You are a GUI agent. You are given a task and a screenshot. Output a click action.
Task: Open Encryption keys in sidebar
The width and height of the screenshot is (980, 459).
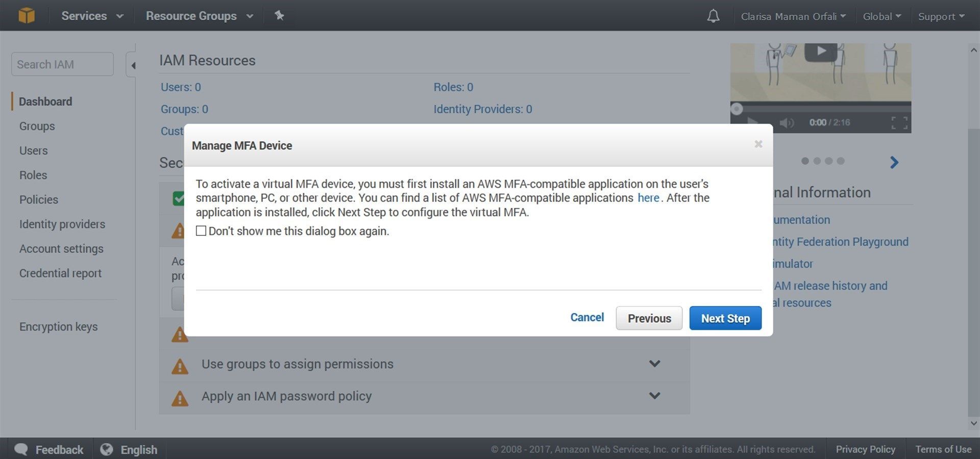click(58, 327)
